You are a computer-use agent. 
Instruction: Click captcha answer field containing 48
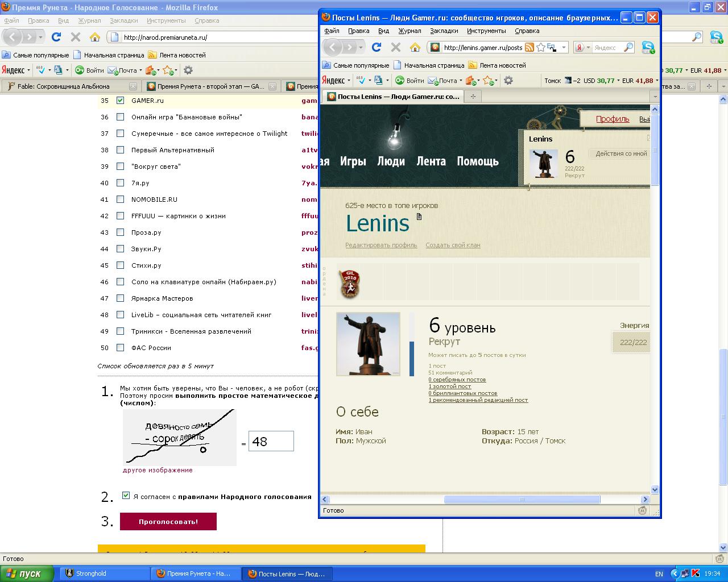(271, 441)
